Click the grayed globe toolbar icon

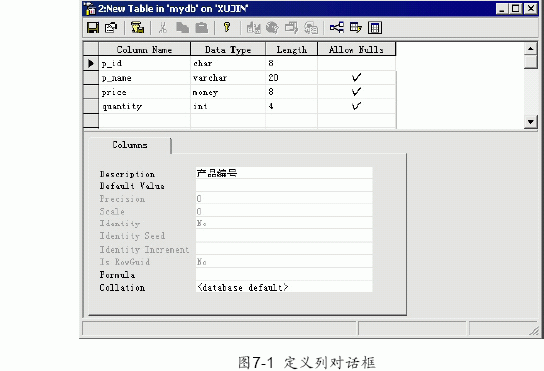point(272,28)
